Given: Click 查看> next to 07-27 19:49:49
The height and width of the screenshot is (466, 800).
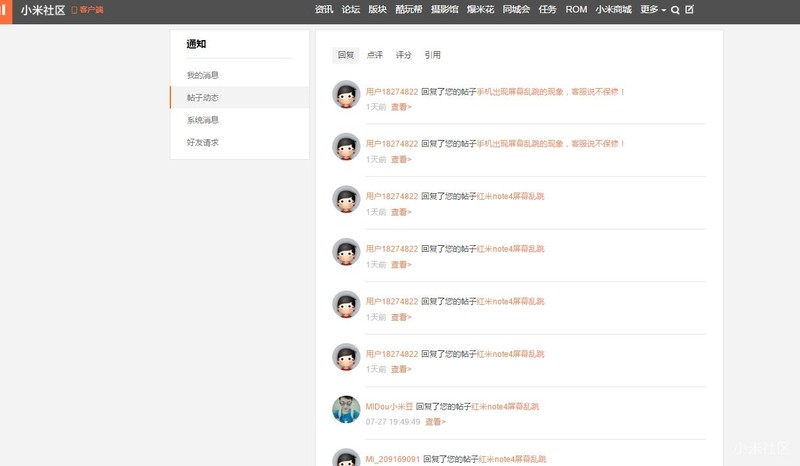Looking at the screenshot, I should click(435, 422).
